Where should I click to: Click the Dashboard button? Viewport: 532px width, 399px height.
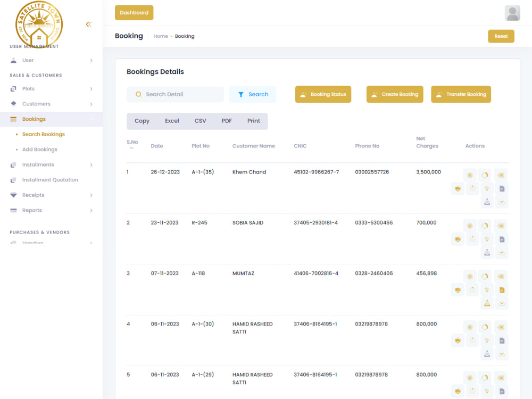coord(134,13)
